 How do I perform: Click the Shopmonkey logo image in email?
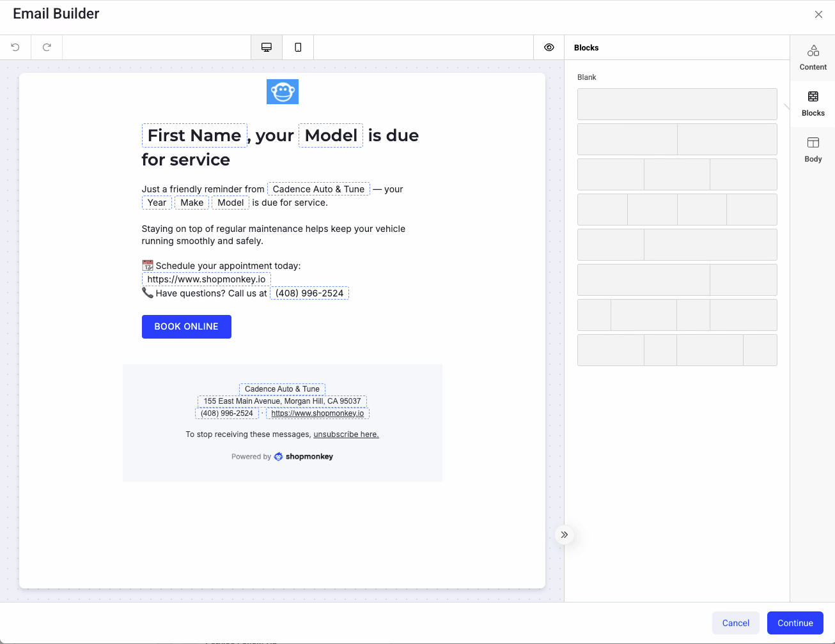tap(283, 91)
